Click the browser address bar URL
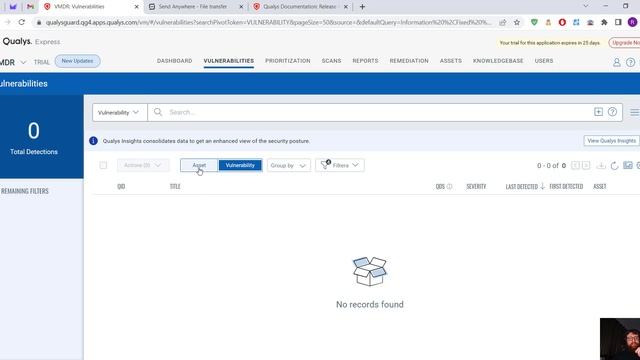This screenshot has height=360, width=640. coord(268,22)
